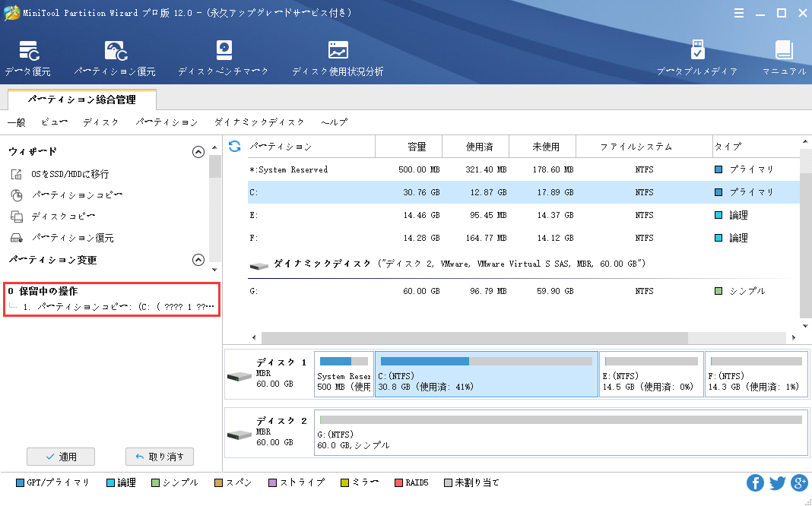Click the 適用 apply button

click(x=60, y=457)
